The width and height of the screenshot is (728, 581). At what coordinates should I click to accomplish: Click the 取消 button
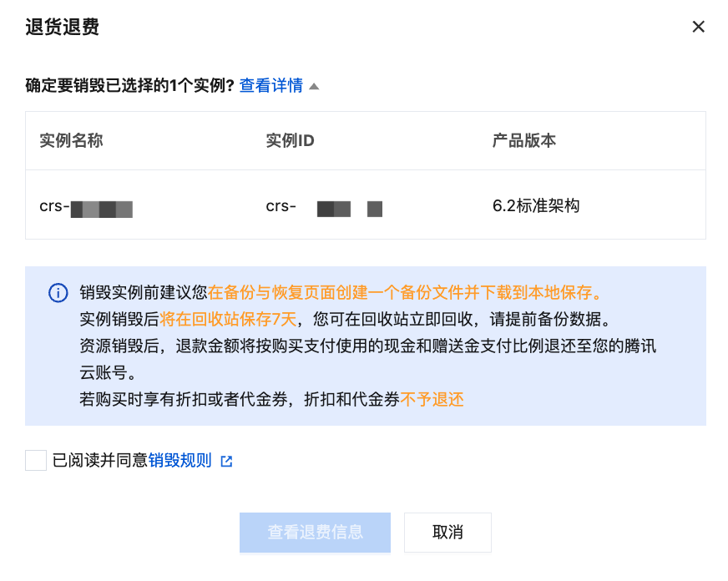pyautogui.click(x=447, y=533)
